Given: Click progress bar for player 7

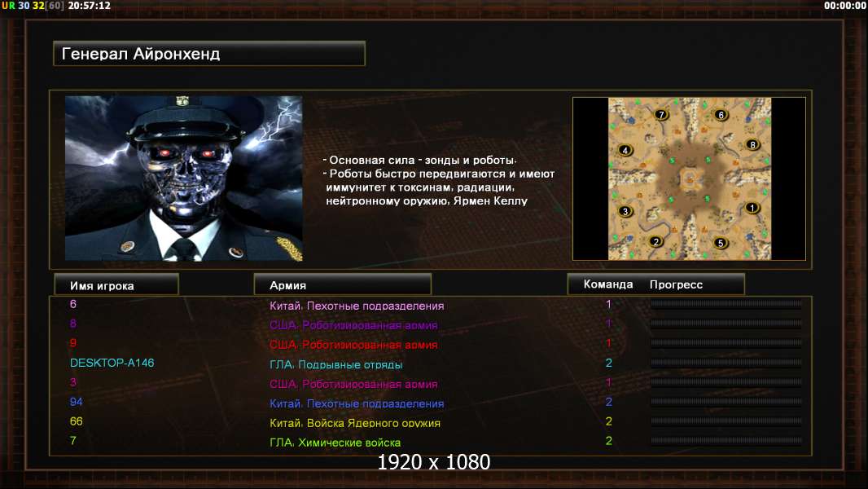Looking at the screenshot, I should [x=726, y=441].
